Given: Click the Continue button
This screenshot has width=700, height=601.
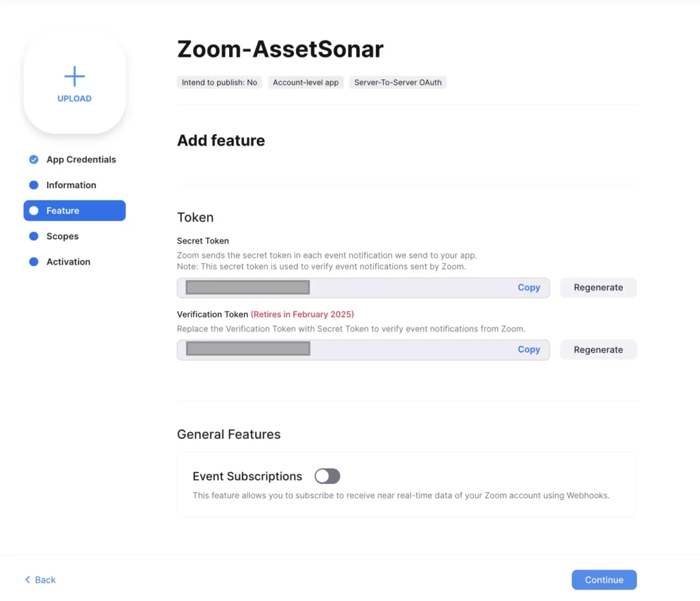Looking at the screenshot, I should pos(604,579).
